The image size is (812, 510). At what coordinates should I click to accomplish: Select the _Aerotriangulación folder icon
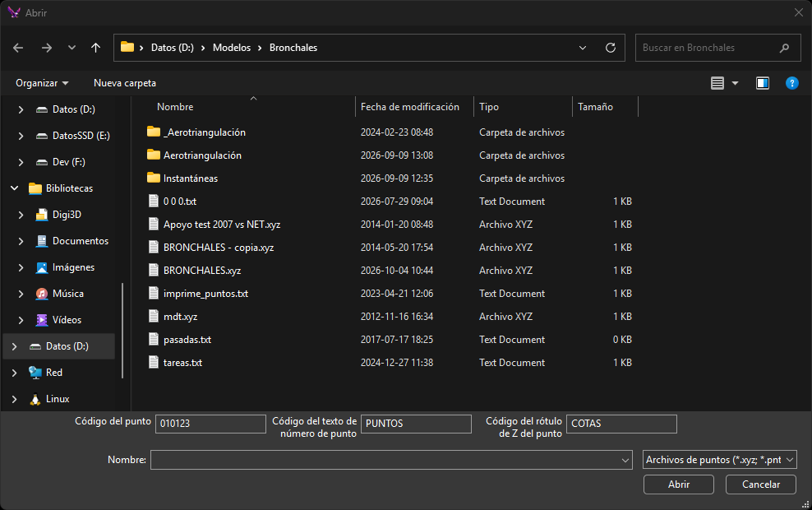pos(154,132)
